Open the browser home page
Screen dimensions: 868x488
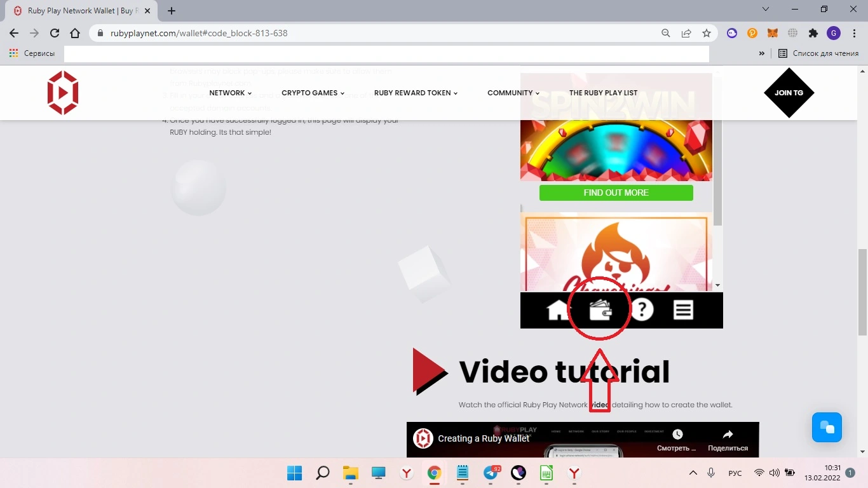tap(75, 33)
